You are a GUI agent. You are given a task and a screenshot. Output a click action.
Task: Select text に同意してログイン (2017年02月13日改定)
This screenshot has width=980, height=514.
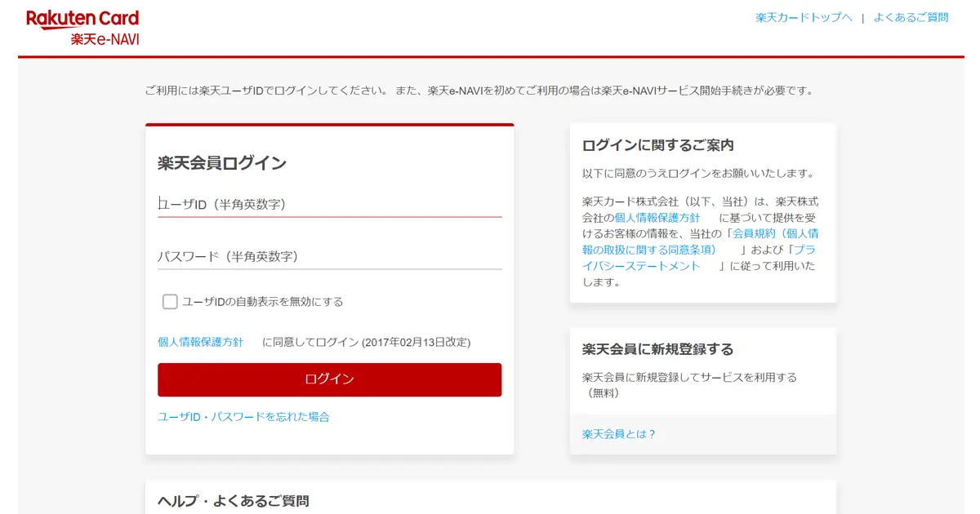coord(366,343)
